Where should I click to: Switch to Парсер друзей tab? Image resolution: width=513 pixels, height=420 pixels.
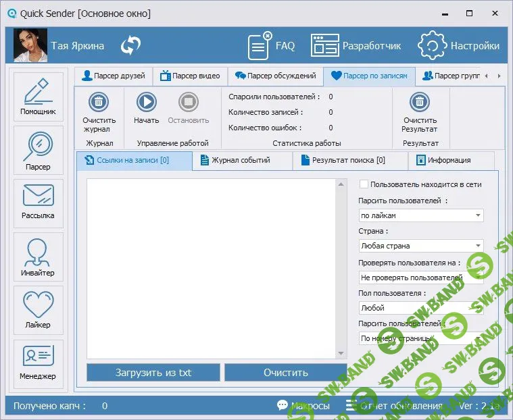[114, 76]
